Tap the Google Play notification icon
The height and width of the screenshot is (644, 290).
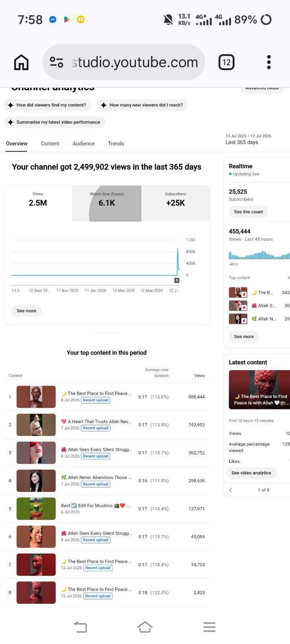pyautogui.click(x=67, y=19)
